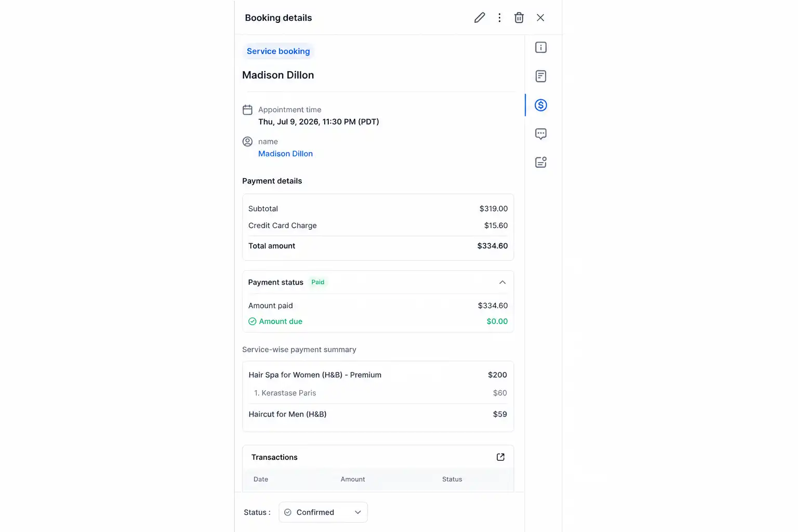The image size is (798, 532).
Task: Open the three-dot more options menu
Action: tap(499, 18)
